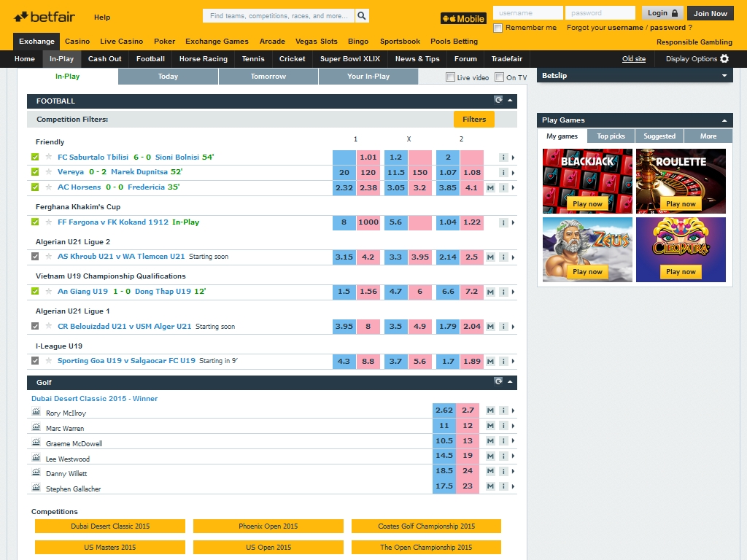747x560 pixels.
Task: Expand the Betslip panel dropdown
Action: [724, 75]
